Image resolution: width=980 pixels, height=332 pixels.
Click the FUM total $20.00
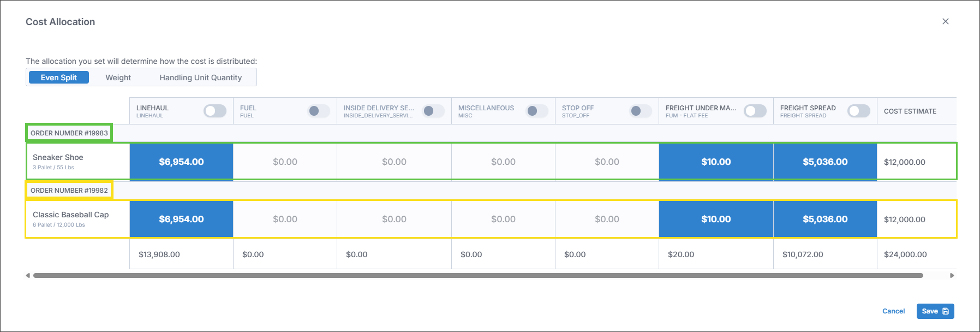click(681, 254)
